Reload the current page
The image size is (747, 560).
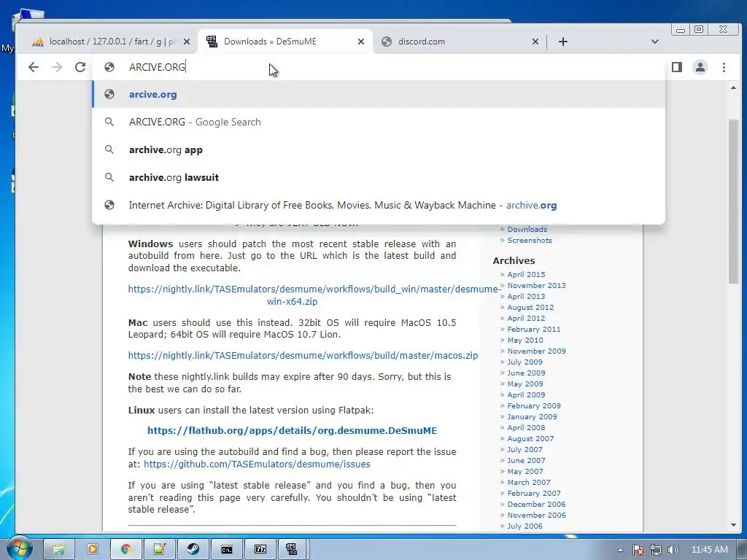click(x=80, y=67)
